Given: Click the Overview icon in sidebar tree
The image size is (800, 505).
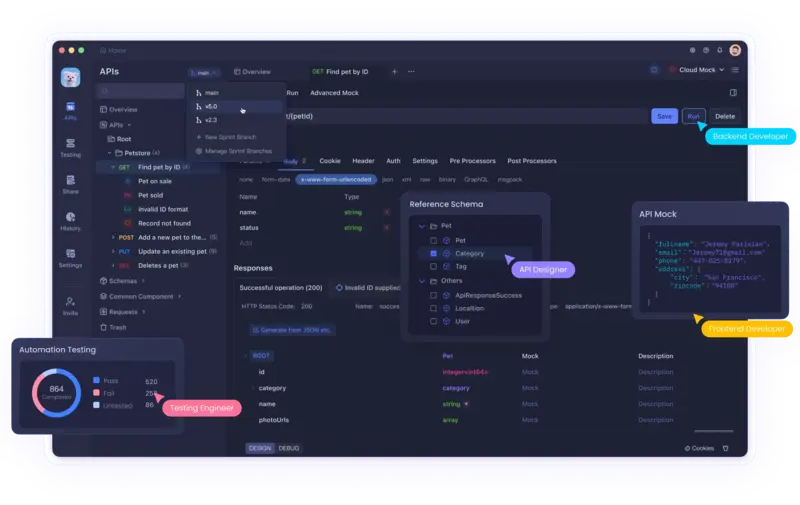Looking at the screenshot, I should [x=104, y=109].
